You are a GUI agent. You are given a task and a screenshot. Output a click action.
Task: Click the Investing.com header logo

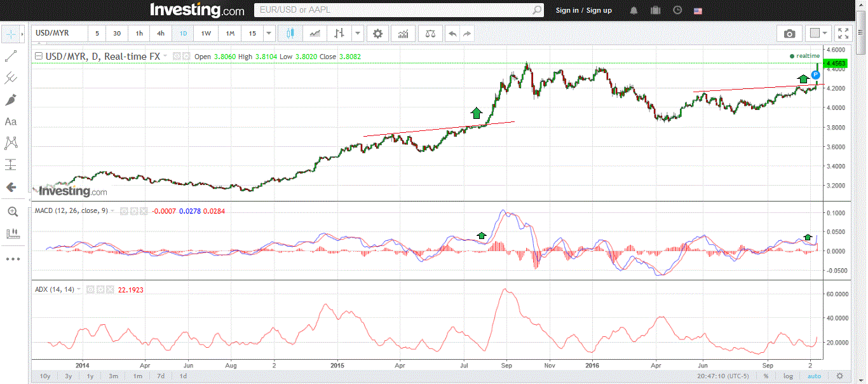pos(197,10)
